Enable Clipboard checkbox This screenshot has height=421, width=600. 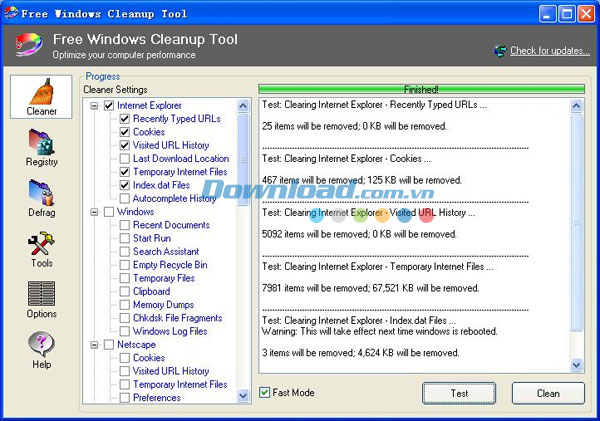click(125, 291)
